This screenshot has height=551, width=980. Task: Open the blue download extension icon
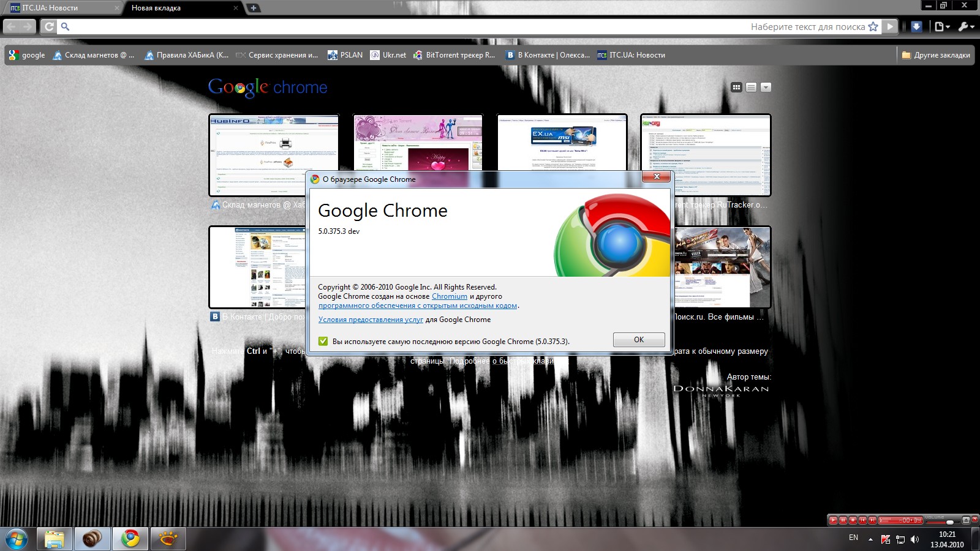pos(916,26)
